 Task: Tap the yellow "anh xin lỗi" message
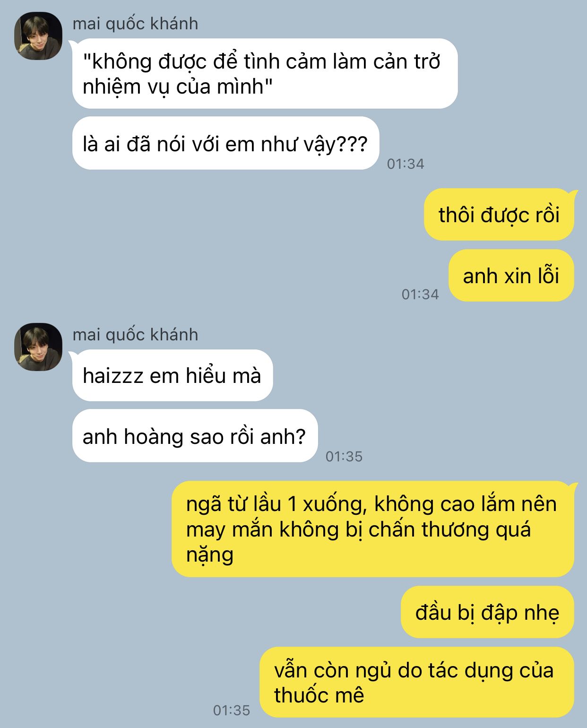tap(511, 276)
